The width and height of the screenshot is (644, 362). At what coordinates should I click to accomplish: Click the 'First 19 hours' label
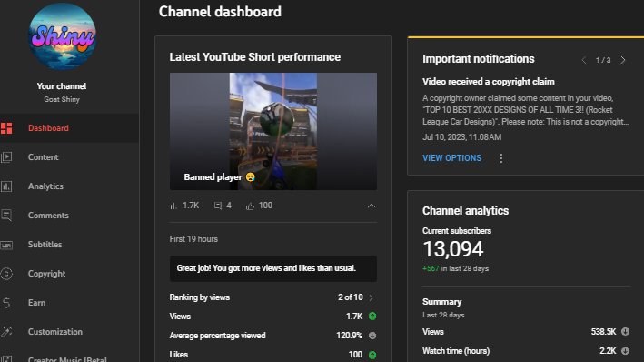pos(193,239)
